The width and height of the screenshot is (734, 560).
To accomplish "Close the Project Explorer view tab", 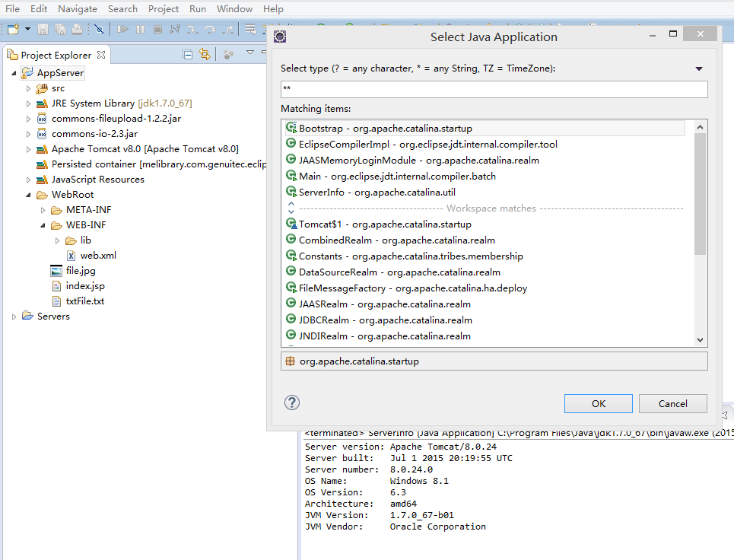I will click(101, 55).
